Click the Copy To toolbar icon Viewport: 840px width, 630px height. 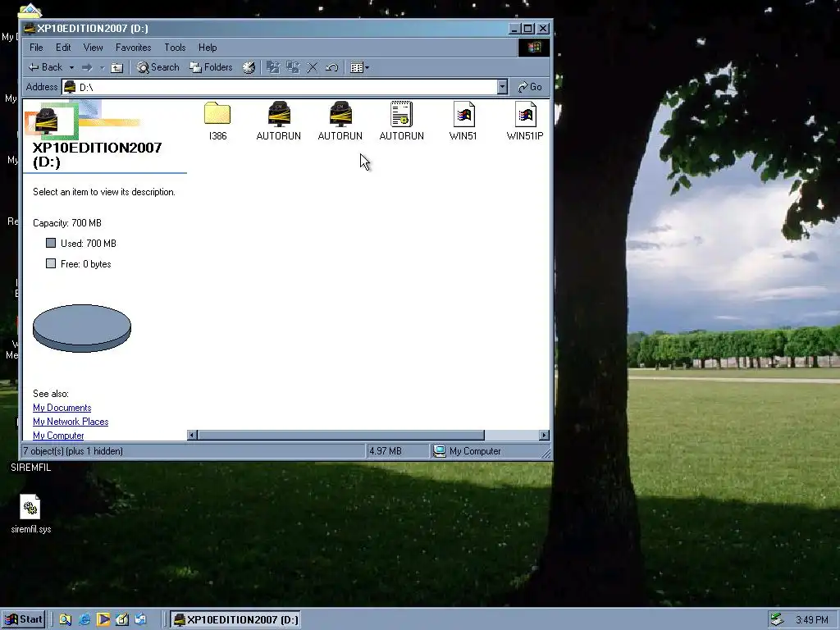pos(293,67)
